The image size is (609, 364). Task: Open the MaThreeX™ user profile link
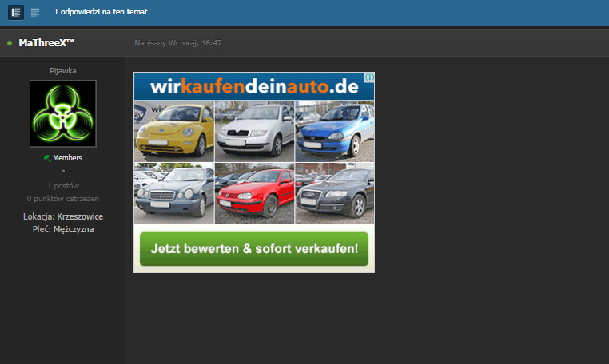coord(46,42)
